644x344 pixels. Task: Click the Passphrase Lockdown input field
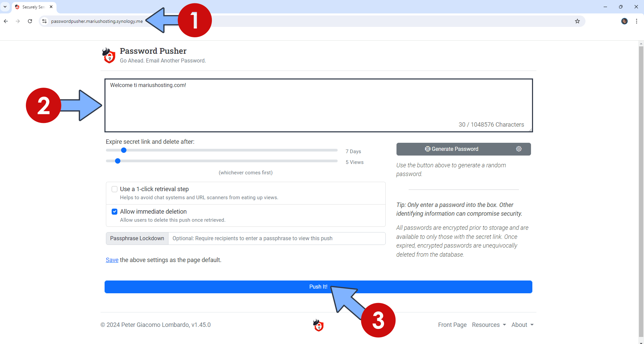pos(277,239)
